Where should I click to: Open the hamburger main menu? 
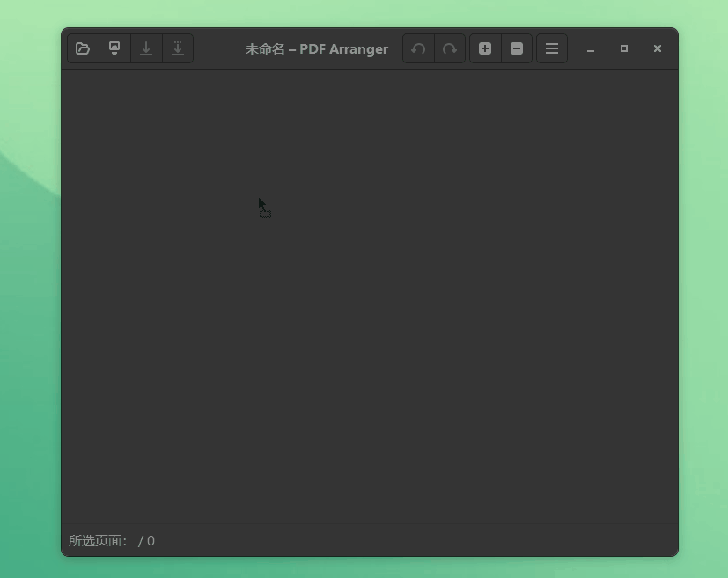pos(552,48)
